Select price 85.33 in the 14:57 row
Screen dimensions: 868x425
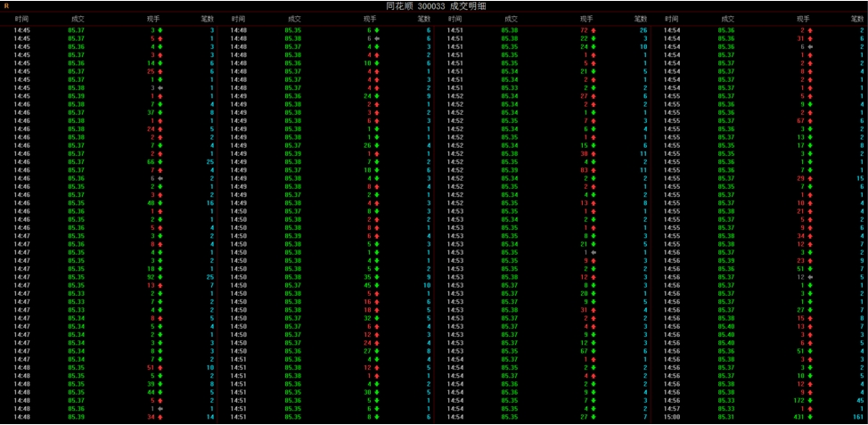pos(725,408)
